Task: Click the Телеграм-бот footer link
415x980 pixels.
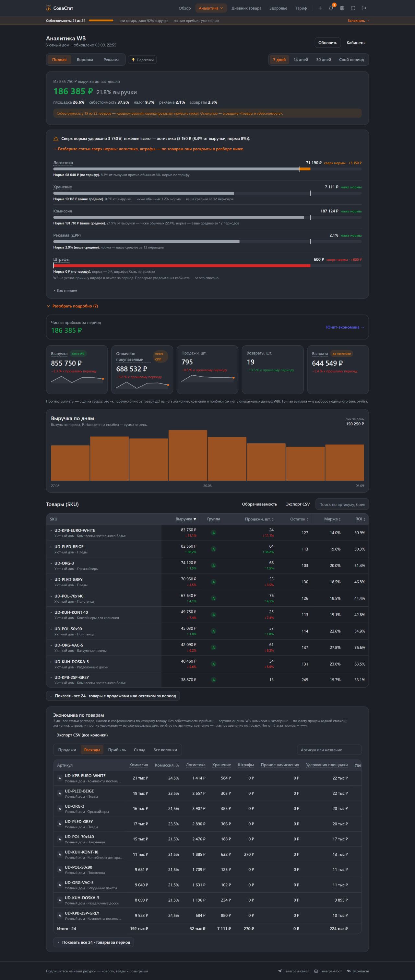Action: [328, 971]
